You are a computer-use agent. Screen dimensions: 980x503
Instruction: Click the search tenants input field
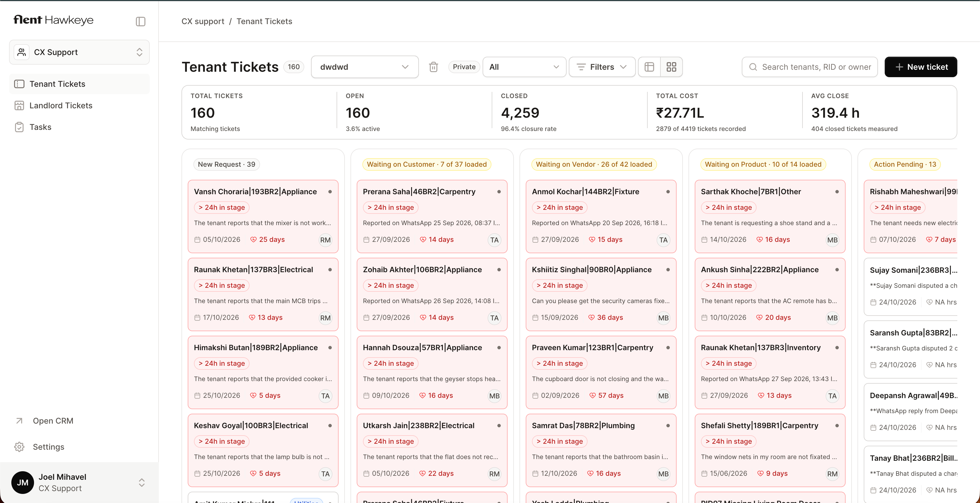pyautogui.click(x=810, y=67)
